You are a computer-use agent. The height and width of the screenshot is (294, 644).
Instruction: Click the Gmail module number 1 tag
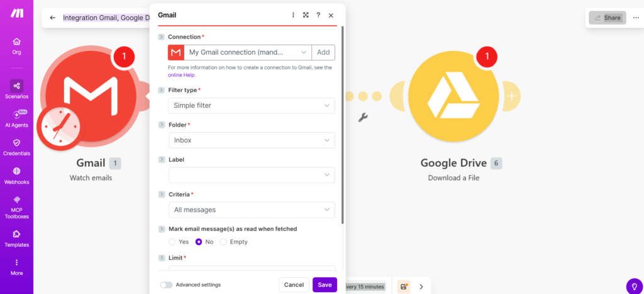pos(115,163)
